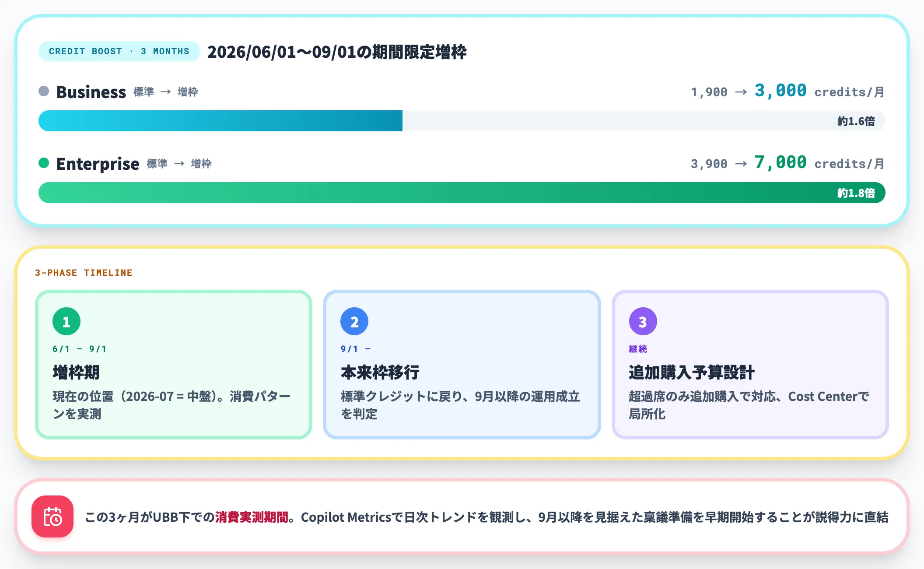
Task: Click the red 消費実測期間 highlighted text
Action: [x=252, y=517]
